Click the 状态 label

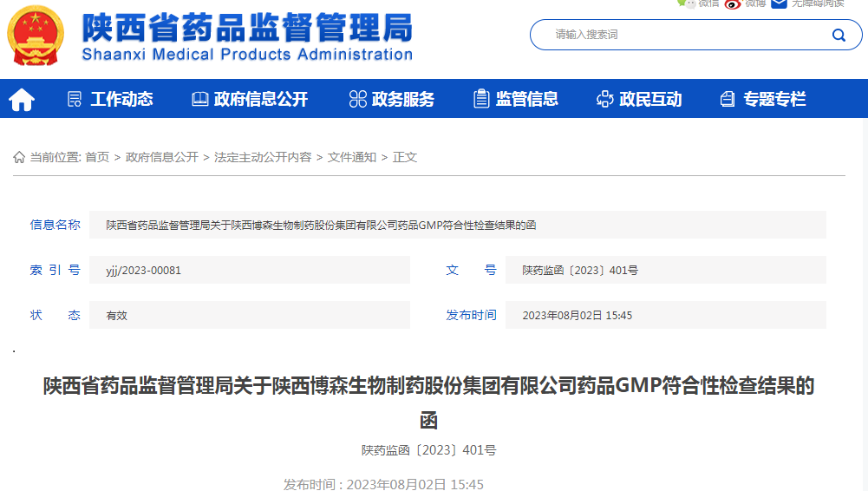point(55,316)
